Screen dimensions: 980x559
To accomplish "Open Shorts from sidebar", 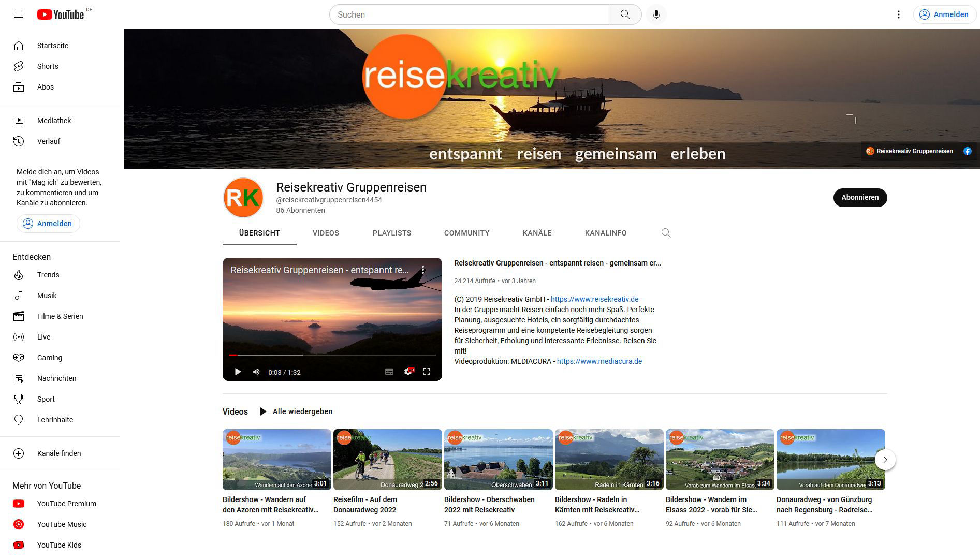I will tap(60, 66).
